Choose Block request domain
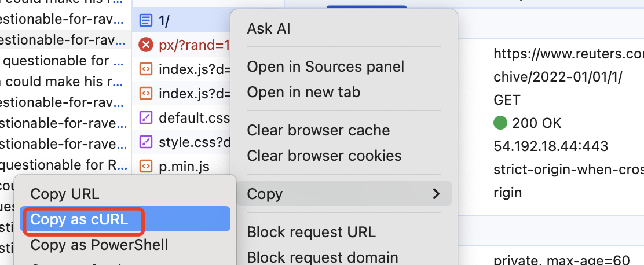This screenshot has height=265, width=644. pyautogui.click(x=323, y=257)
